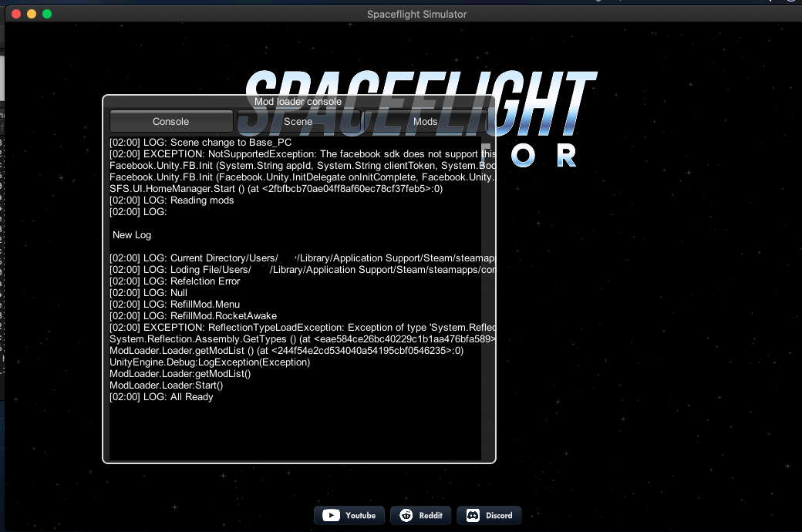The width and height of the screenshot is (802, 532).
Task: Click the Mod loader console title
Action: [x=298, y=101]
